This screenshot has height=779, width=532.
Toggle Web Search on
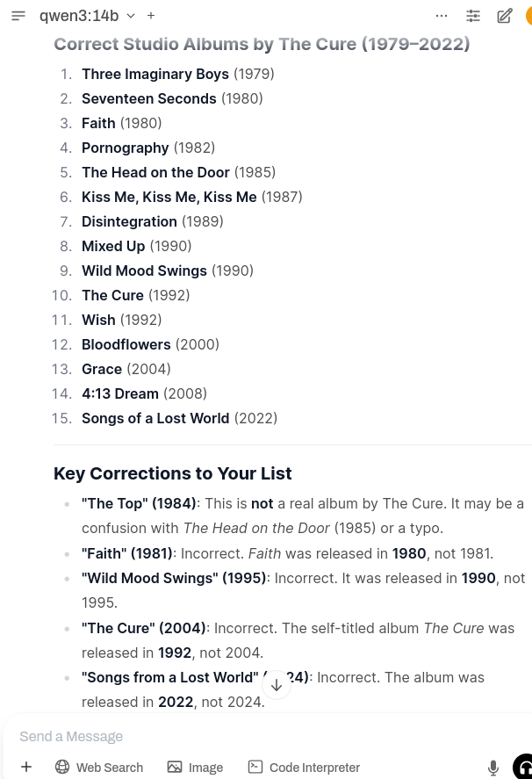pyautogui.click(x=99, y=767)
